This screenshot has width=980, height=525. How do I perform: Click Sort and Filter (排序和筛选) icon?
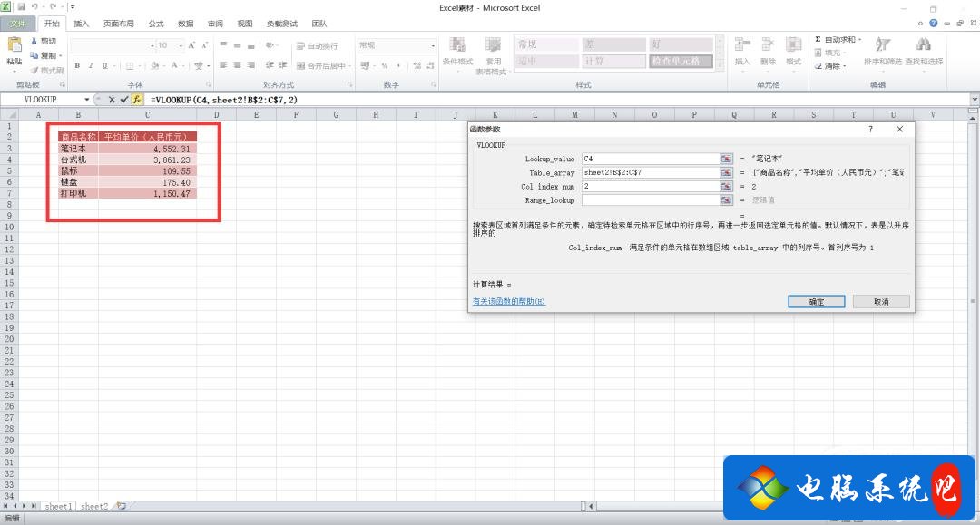[x=883, y=44]
